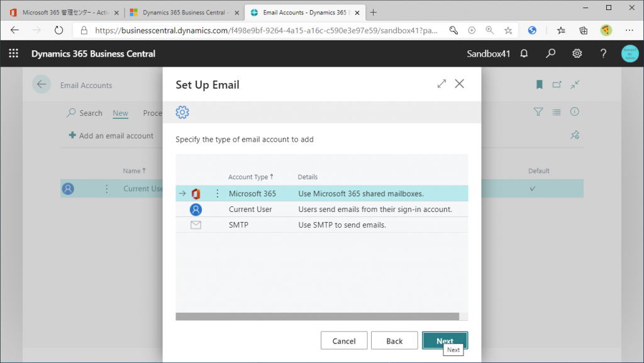Screen dimensions: 644x363
Task: Click the Next button
Action: [x=445, y=340]
